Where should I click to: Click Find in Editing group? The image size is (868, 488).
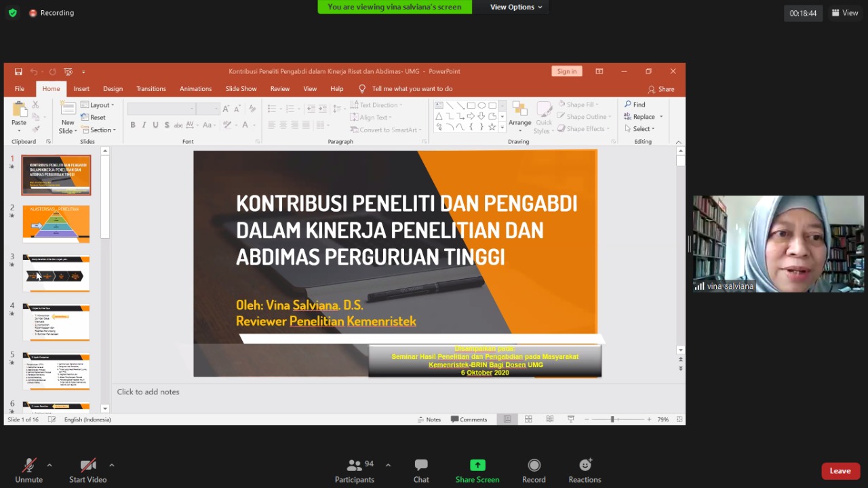pos(635,105)
